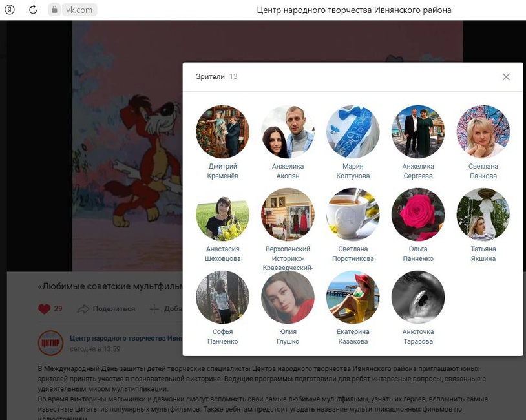The image size is (526, 420).
Task: Click the Анжелика Акопян name link
Action: [x=288, y=171]
